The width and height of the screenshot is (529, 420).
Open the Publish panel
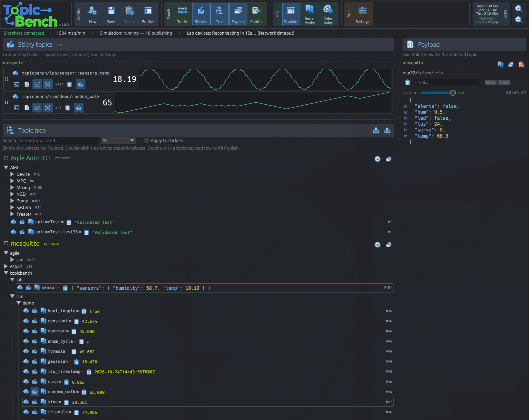point(256,14)
